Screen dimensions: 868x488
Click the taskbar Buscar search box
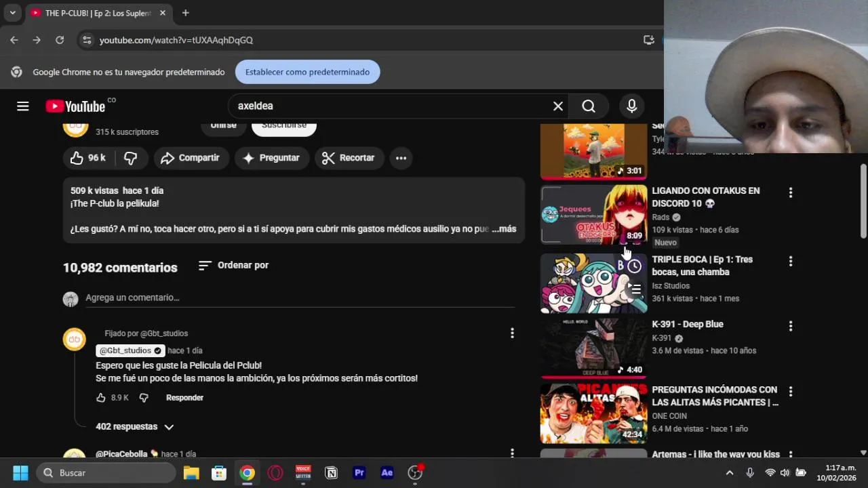[x=106, y=473]
